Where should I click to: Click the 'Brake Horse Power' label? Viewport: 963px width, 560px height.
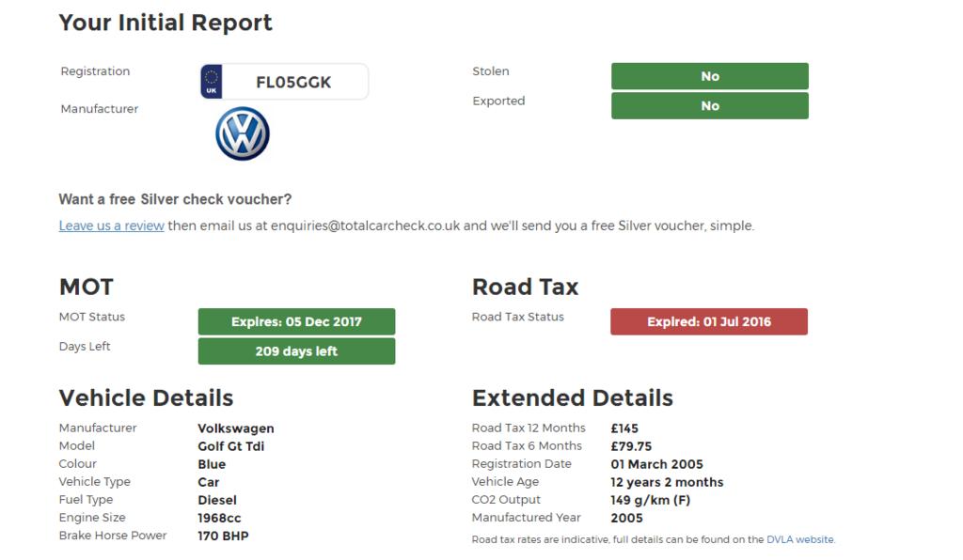pyautogui.click(x=113, y=536)
